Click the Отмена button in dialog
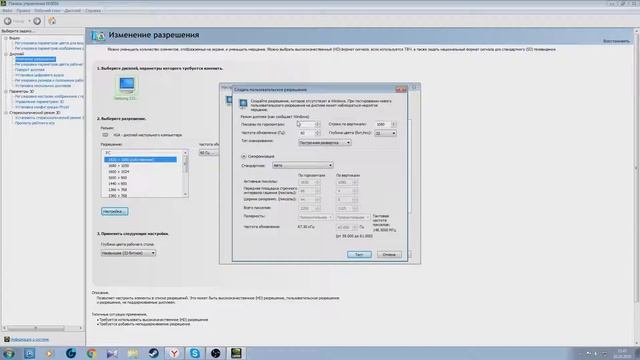 389,254
